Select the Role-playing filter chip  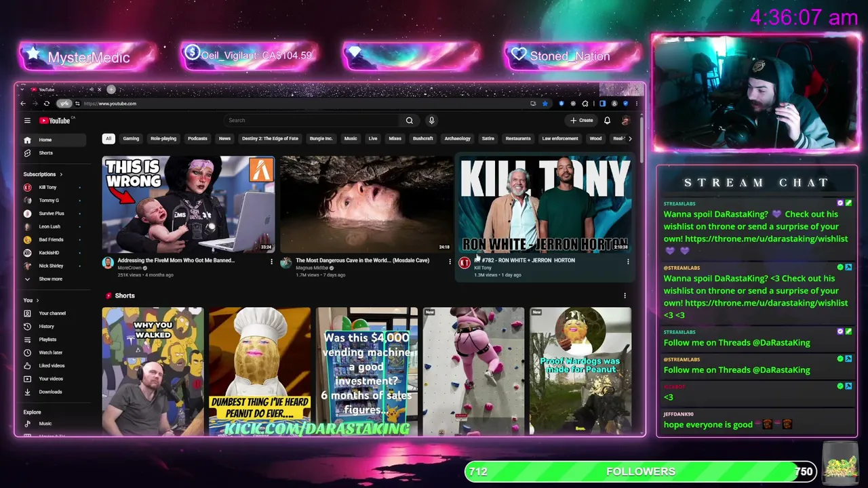pos(163,138)
